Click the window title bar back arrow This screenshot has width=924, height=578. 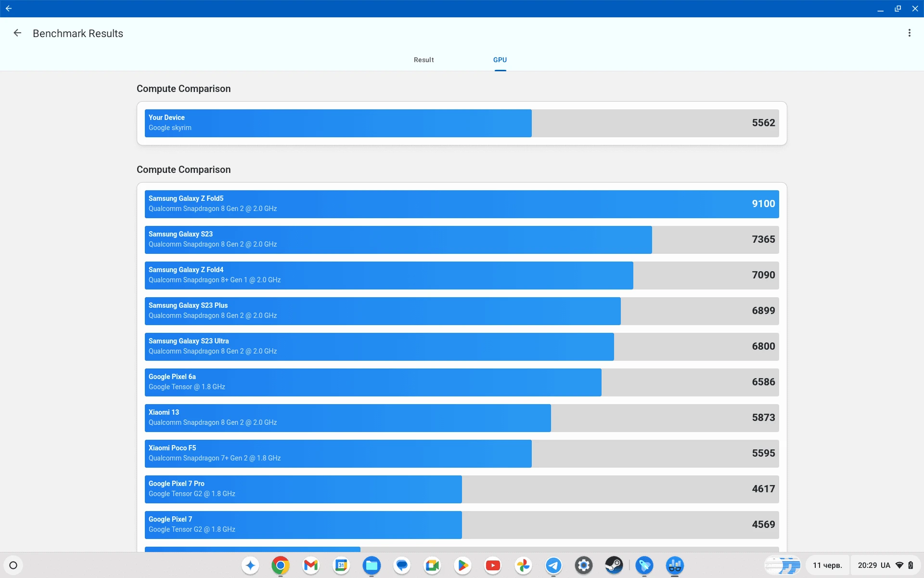(x=9, y=8)
